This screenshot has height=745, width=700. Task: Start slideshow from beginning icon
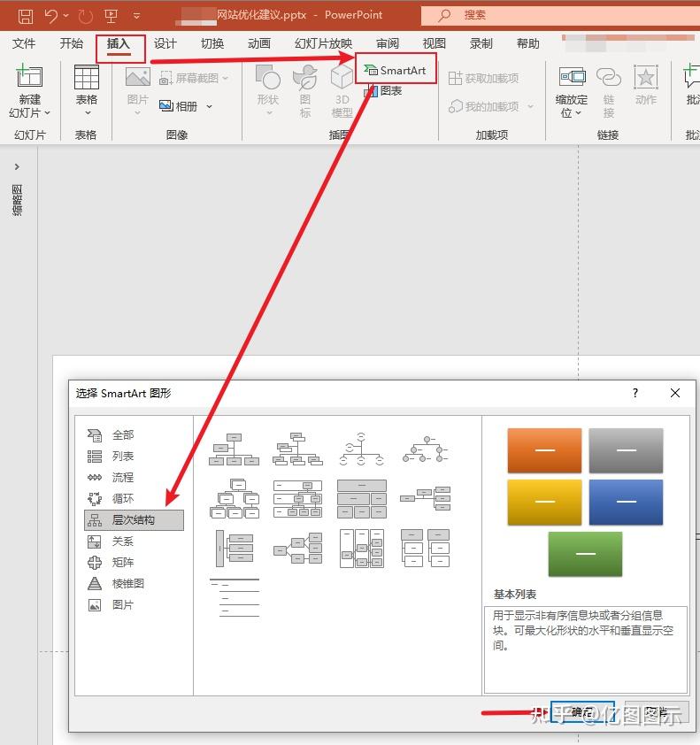tap(112, 16)
